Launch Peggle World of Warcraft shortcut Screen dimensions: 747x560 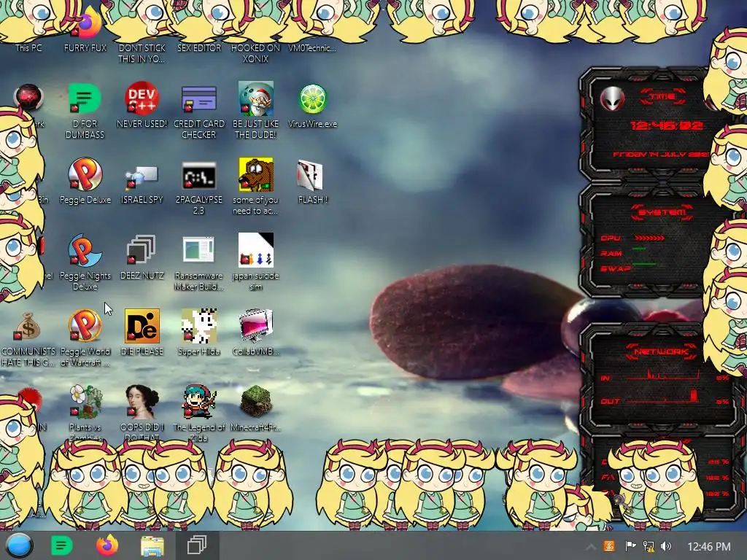[85, 326]
